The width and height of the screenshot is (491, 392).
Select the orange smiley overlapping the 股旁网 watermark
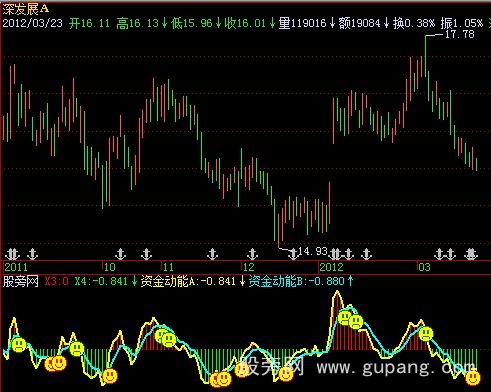[x=242, y=370]
